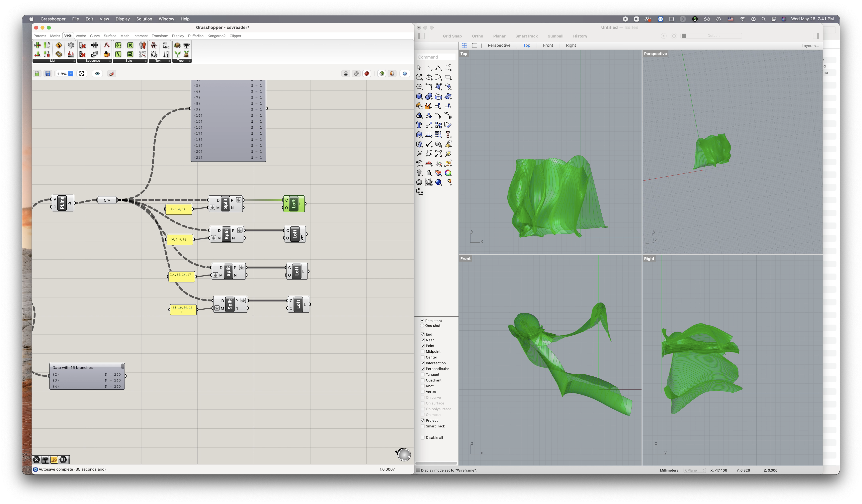Choose the Ellipse tool in Rhino toolbar
This screenshot has height=504, width=862.
pyautogui.click(x=429, y=77)
